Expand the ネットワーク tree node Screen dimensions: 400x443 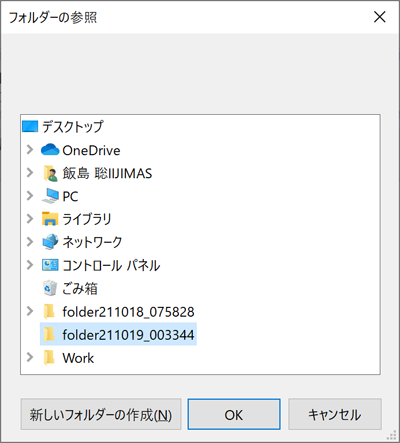30,242
